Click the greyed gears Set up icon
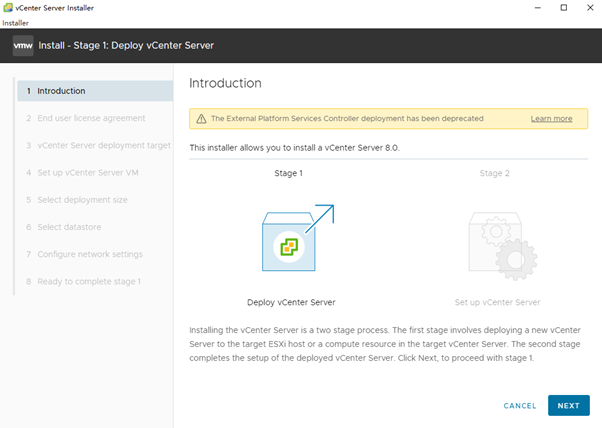 (x=503, y=246)
